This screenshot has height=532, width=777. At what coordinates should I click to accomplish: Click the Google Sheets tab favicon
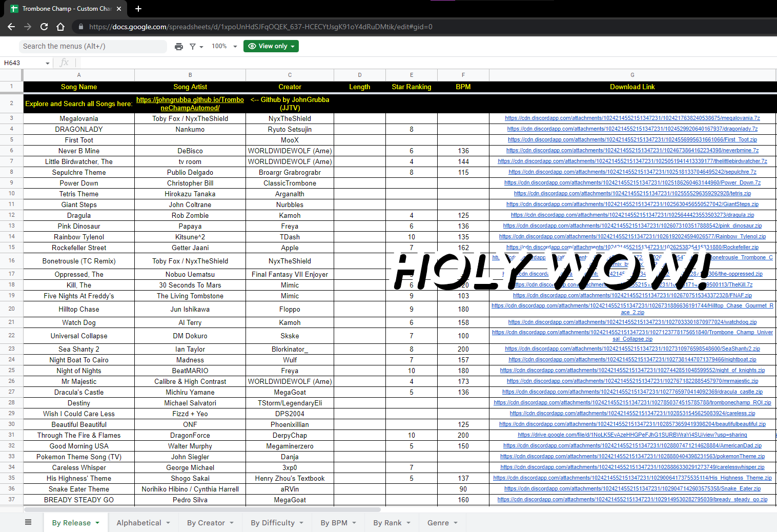point(14,9)
